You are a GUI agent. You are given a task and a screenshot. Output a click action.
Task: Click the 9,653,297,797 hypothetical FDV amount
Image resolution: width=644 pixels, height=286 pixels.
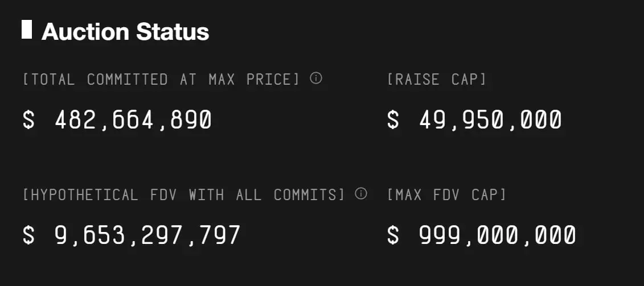147,235
